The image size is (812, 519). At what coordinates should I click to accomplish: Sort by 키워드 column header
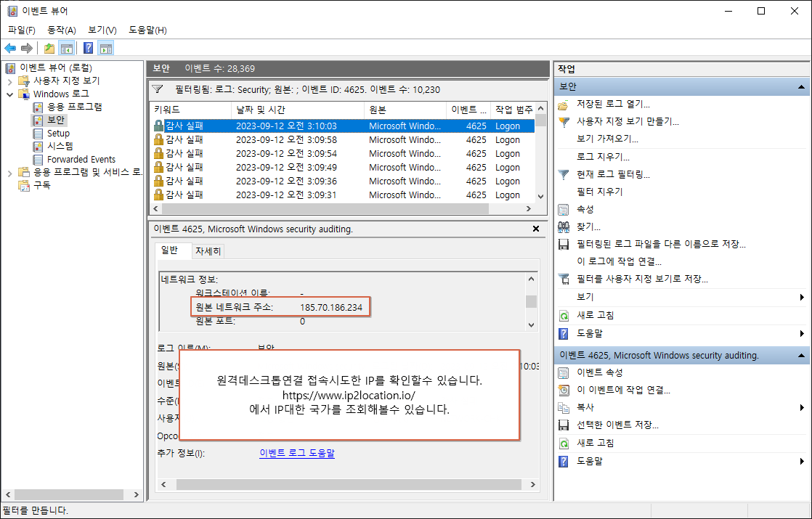(x=190, y=110)
